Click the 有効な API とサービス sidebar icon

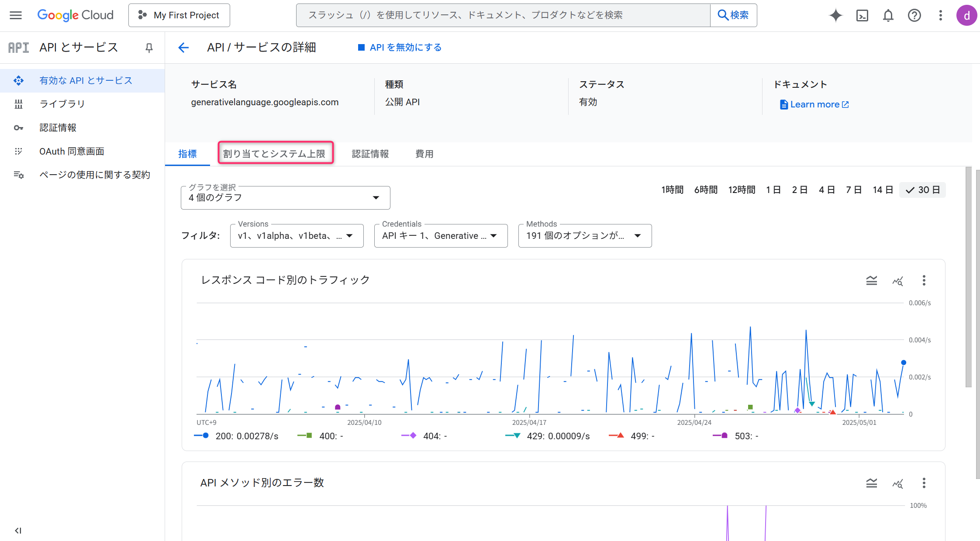18,80
